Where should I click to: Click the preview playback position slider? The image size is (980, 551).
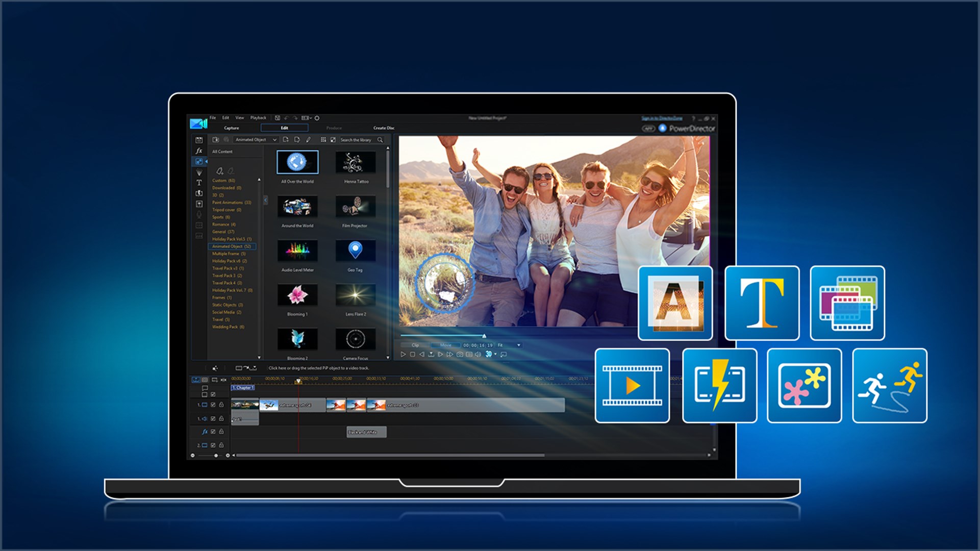click(484, 336)
